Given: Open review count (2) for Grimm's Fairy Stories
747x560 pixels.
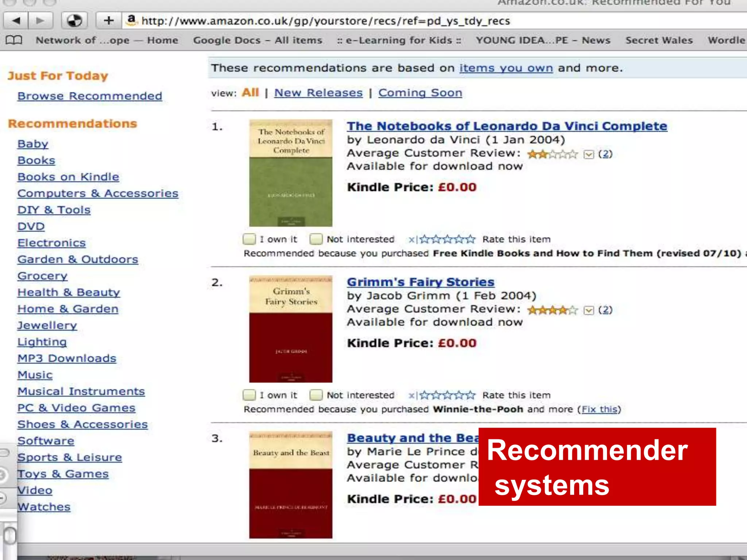Looking at the screenshot, I should [605, 310].
